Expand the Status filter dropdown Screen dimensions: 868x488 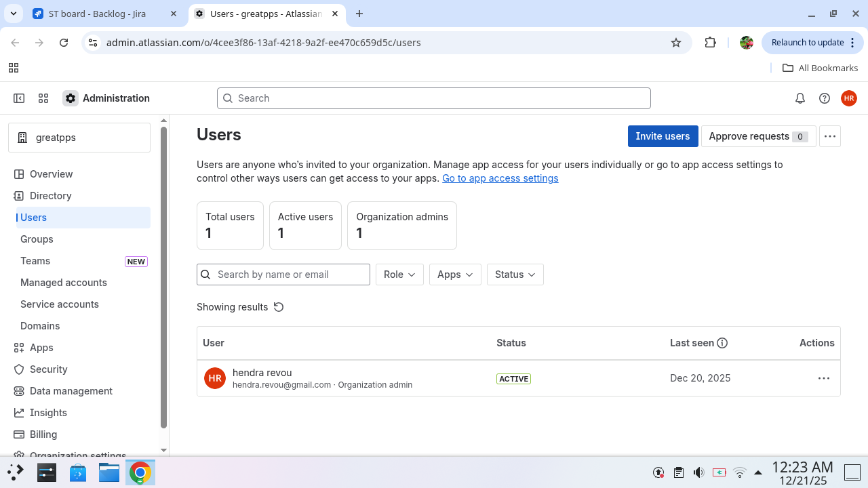click(515, 274)
